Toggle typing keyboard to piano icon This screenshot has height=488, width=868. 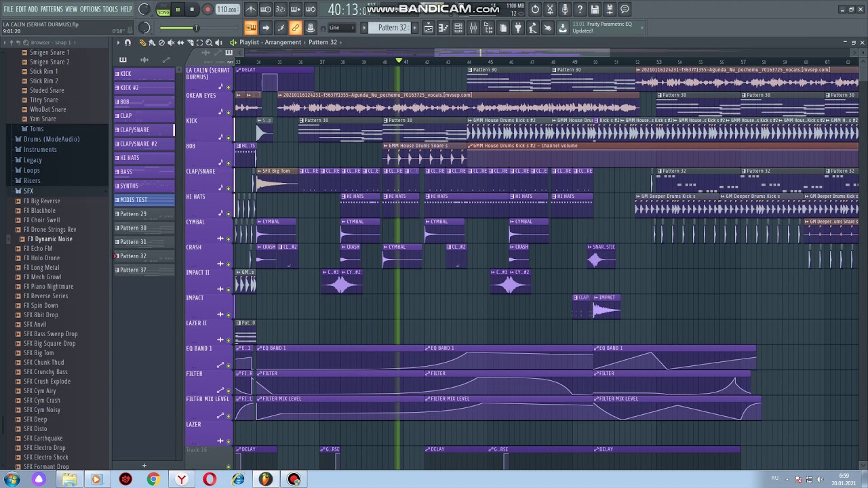pyautogui.click(x=250, y=28)
